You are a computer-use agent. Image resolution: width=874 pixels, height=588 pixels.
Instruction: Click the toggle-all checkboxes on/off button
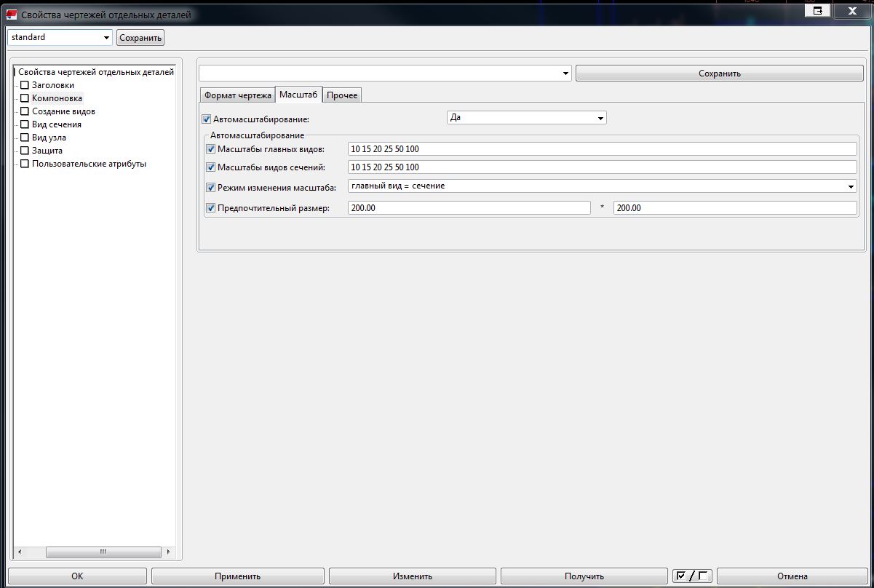click(x=691, y=576)
